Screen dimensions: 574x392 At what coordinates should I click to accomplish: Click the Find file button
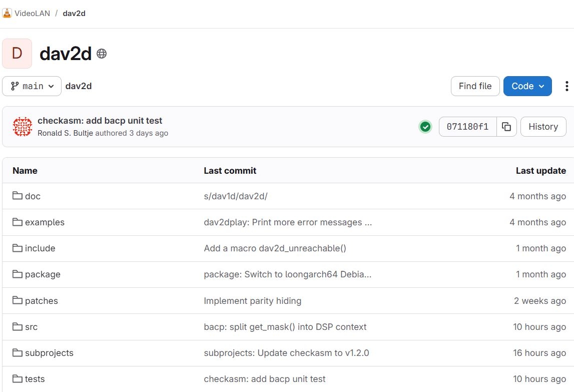475,86
